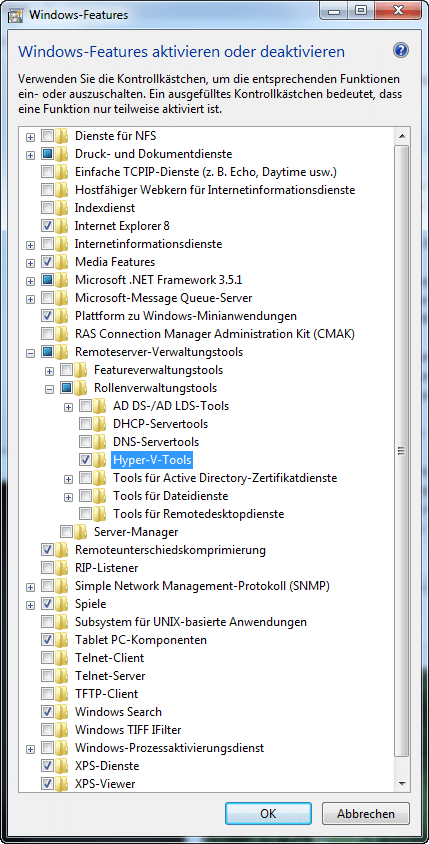Select Remoteunterschiedskomprimierung label

(x=170, y=550)
